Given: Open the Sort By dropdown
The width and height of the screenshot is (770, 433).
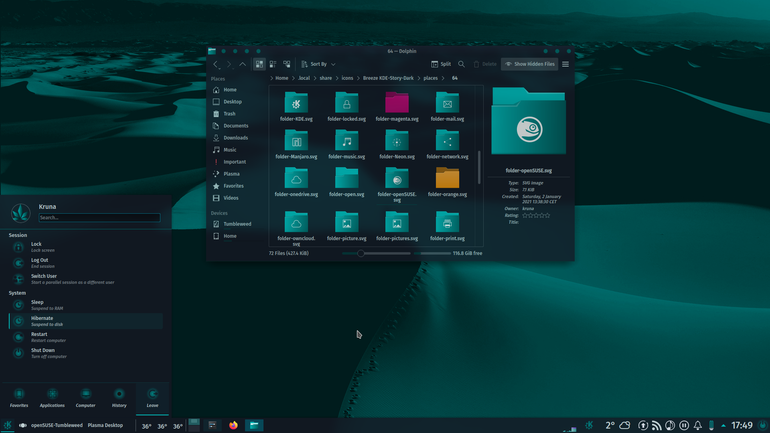Looking at the screenshot, I should point(318,64).
